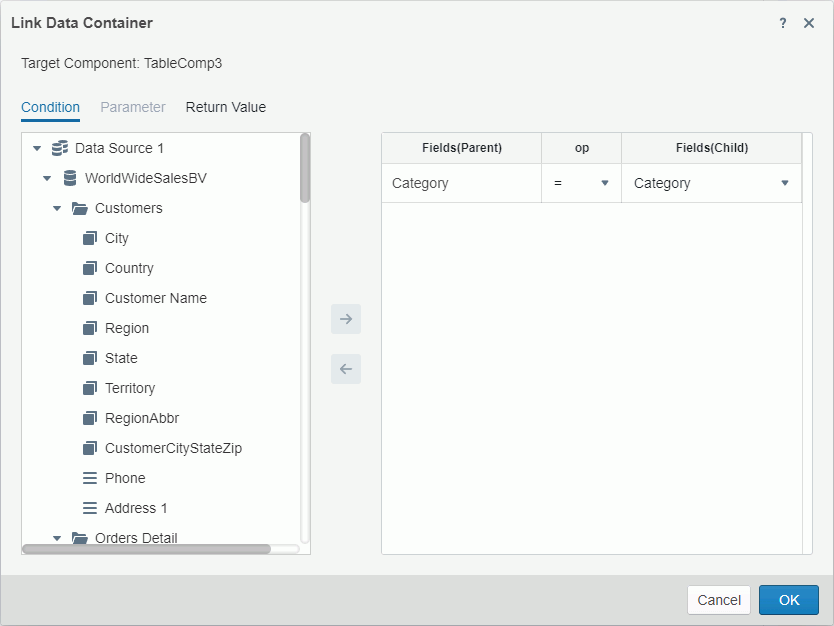Image resolution: width=834 pixels, height=626 pixels.
Task: Open the op dropdown showing equals sign
Action: tap(604, 183)
